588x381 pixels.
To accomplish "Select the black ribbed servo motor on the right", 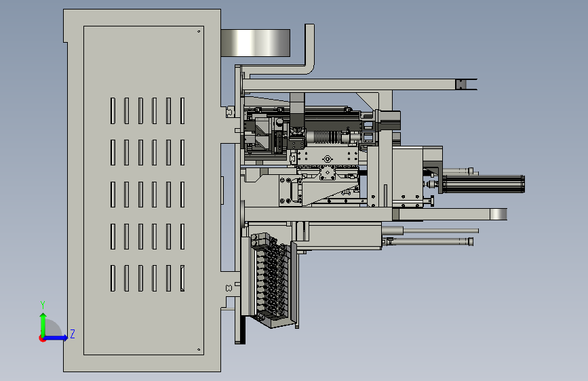I will click(x=483, y=184).
